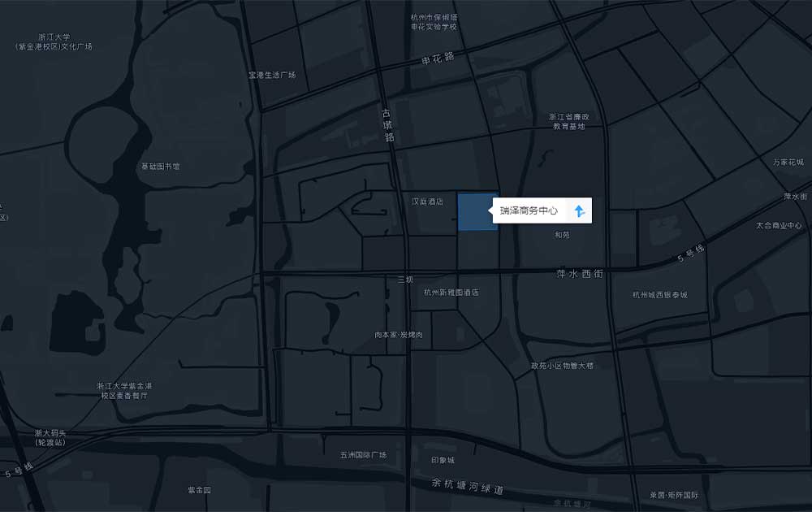
Task: Click the 杭州新雅图酒店 label
Action: pyautogui.click(x=451, y=293)
